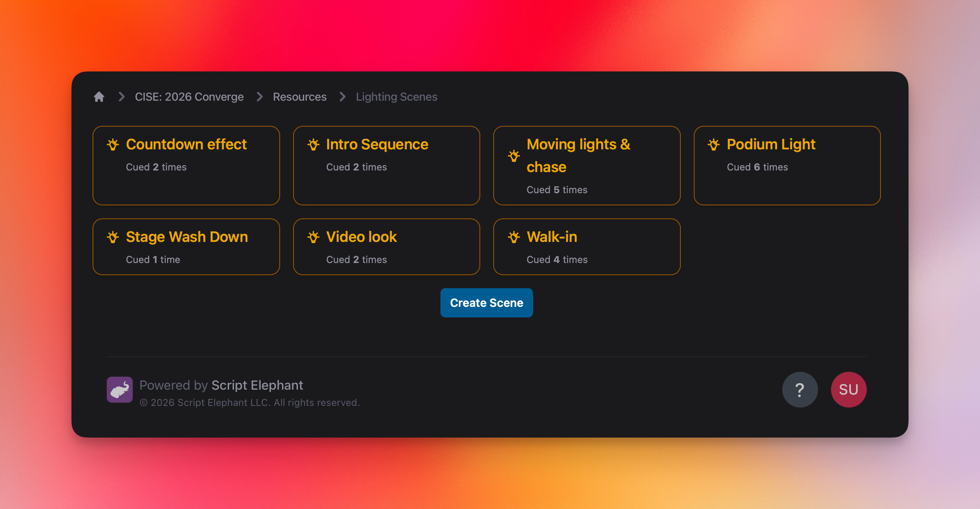Viewport: 980px width, 509px height.
Task: Open the Stage Wash Down scene title
Action: (187, 237)
